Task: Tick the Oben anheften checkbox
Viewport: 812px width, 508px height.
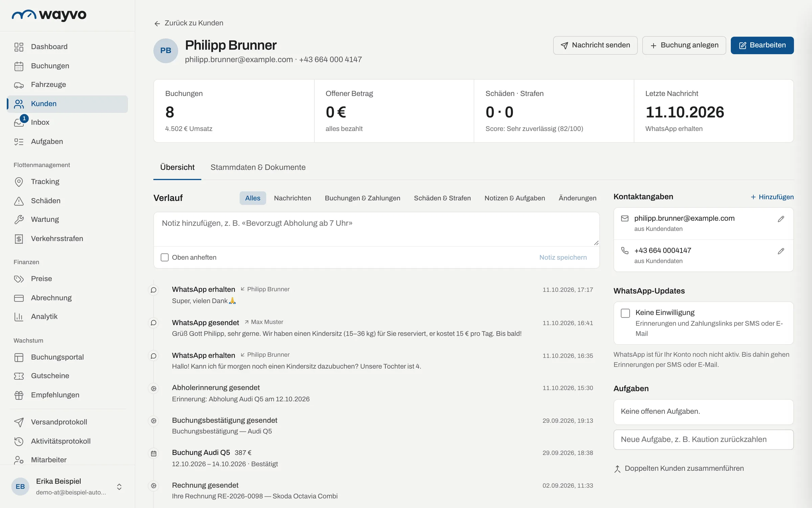Action: [x=164, y=257]
